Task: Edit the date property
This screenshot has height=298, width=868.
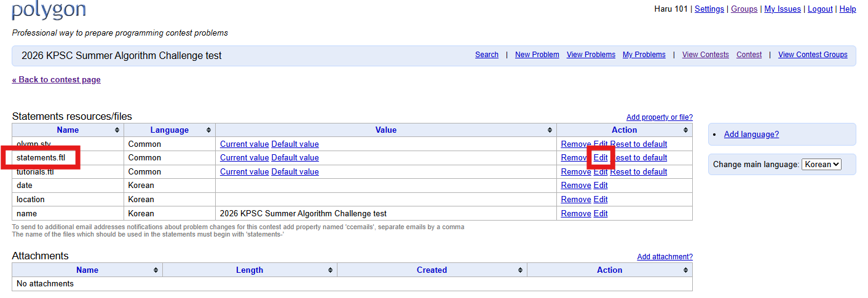Action: 601,186
